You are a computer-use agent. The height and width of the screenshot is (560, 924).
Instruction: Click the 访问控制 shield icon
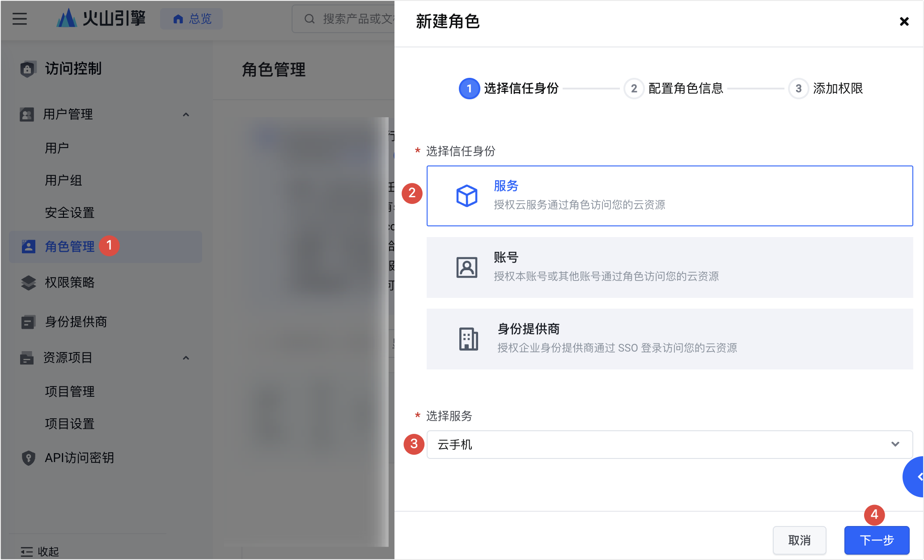[27, 69]
